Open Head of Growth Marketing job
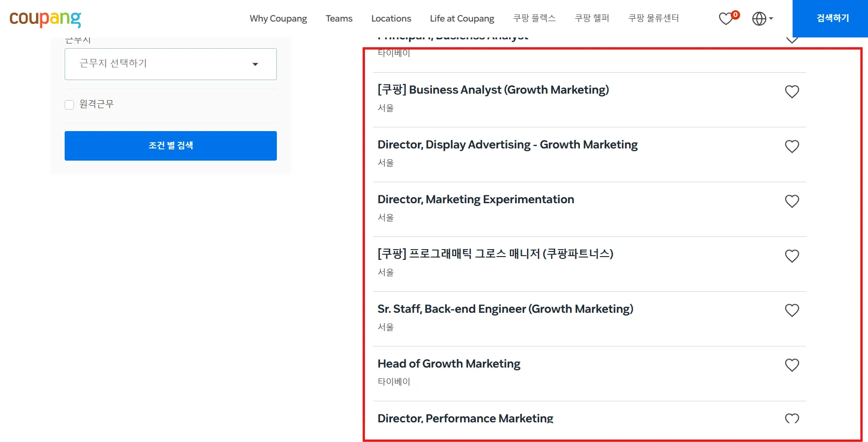 (x=449, y=364)
